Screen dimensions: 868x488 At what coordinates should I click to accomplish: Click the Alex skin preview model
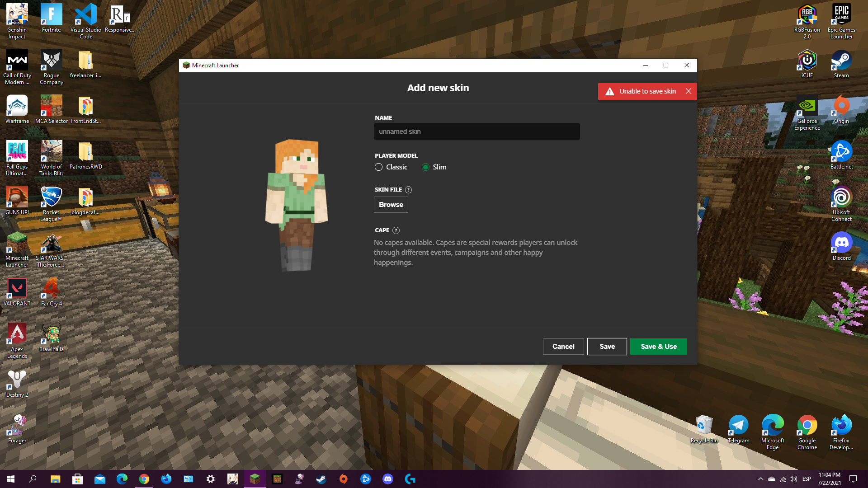297,206
